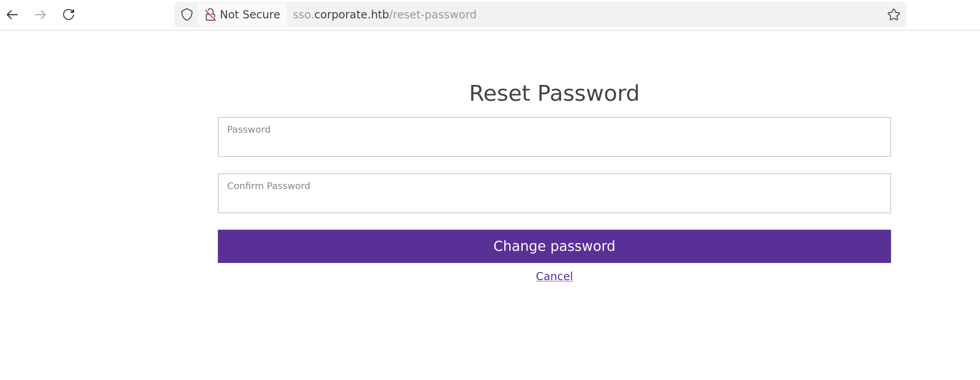Click the "Confirm Password" placeholder text
Screen dimensions: 980x380
click(x=268, y=186)
